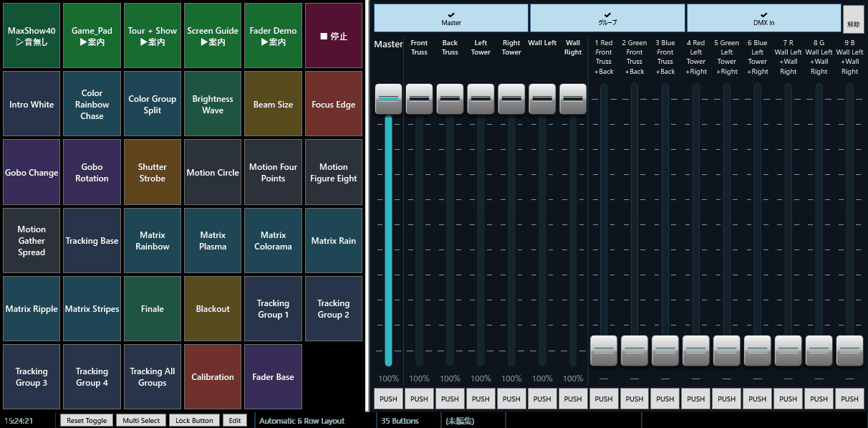
Task: Click the Fader Base cue
Action: coord(273,376)
